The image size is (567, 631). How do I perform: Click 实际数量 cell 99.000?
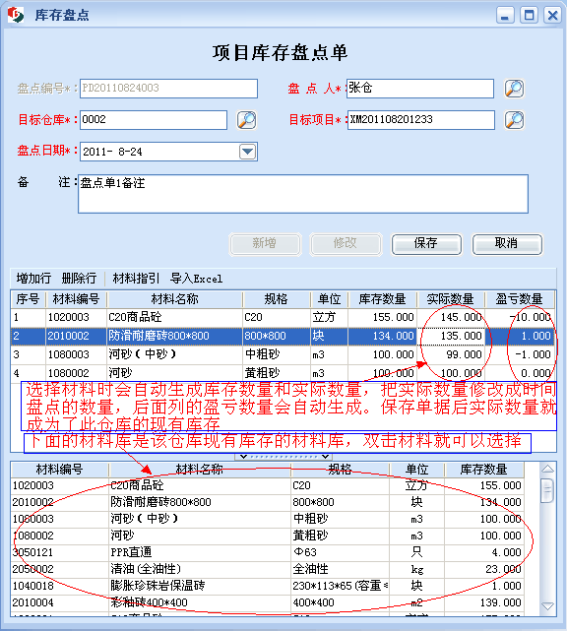[x=451, y=355]
